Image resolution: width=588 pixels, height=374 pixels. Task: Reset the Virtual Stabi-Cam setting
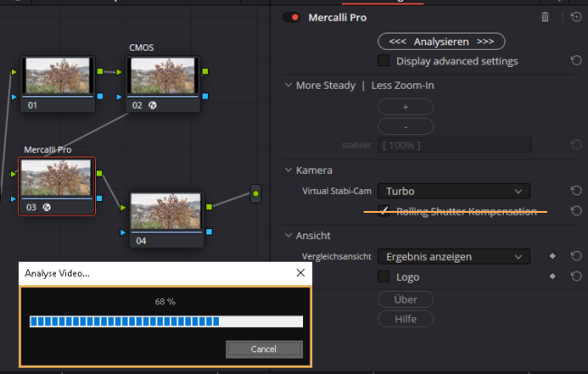click(576, 191)
